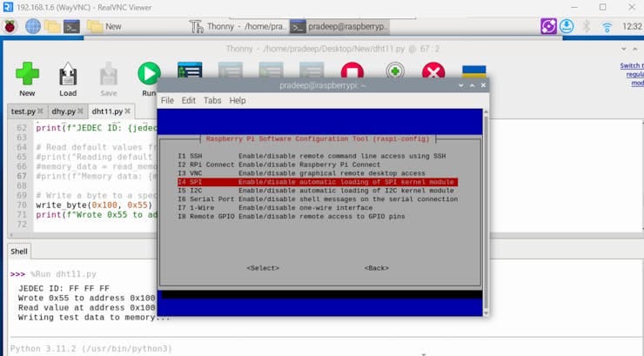The height and width of the screenshot is (356, 644).
Task: Open the File Manager folder icon in taskbar
Action: pos(52,27)
